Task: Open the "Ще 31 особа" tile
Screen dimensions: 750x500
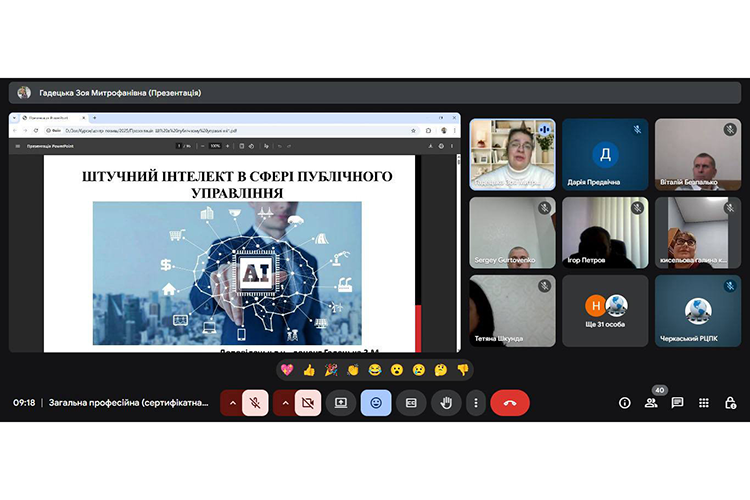Action: [605, 311]
